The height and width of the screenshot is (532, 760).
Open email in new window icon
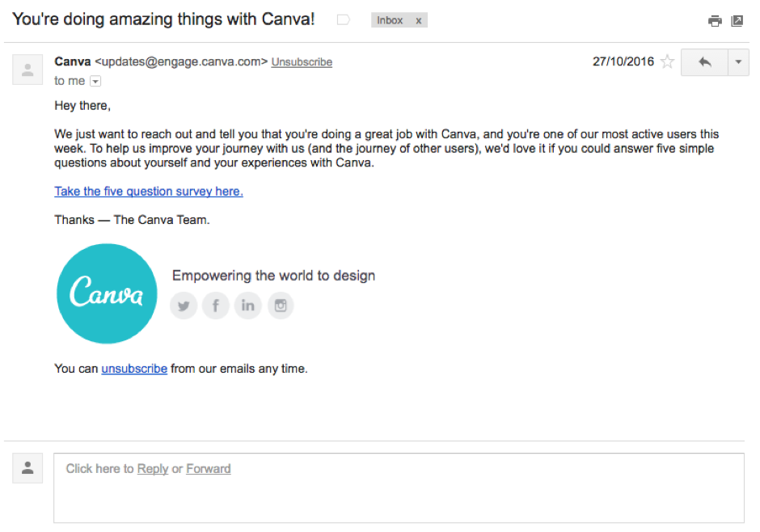click(x=737, y=21)
